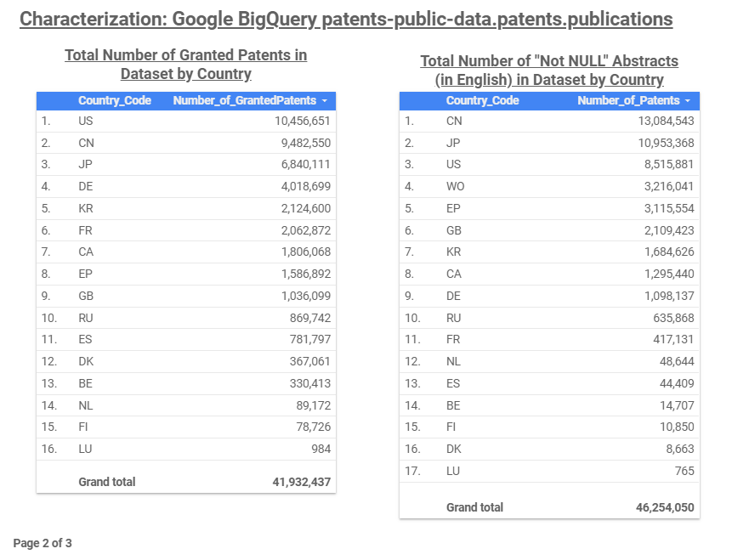Image resolution: width=749 pixels, height=560 pixels.
Task: Select the abstracts grand total 46,254,050
Action: pyautogui.click(x=665, y=507)
